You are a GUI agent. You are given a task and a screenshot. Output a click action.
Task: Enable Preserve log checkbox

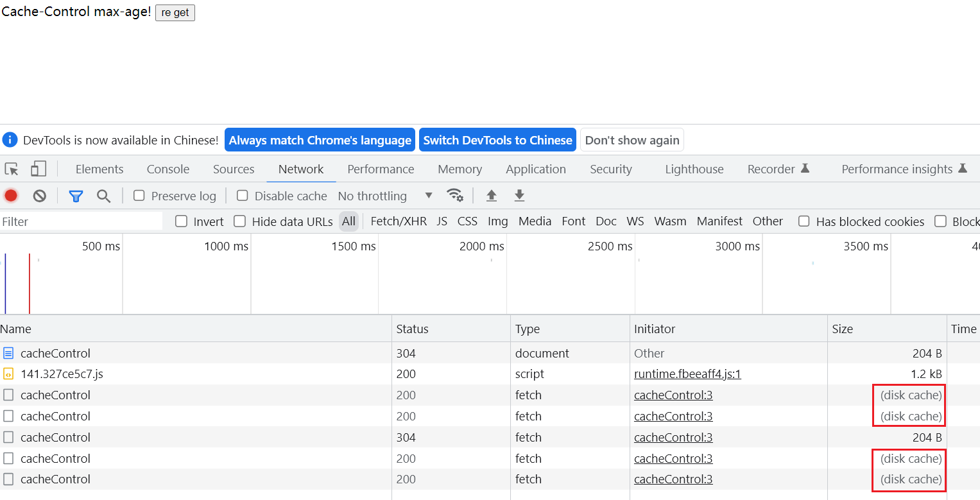click(x=139, y=195)
